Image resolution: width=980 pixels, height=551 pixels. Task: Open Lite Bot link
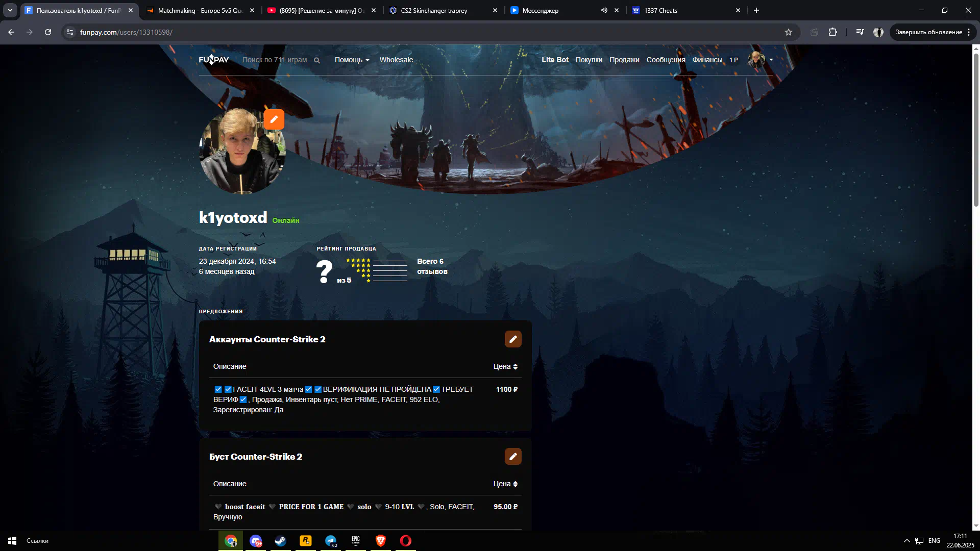555,60
